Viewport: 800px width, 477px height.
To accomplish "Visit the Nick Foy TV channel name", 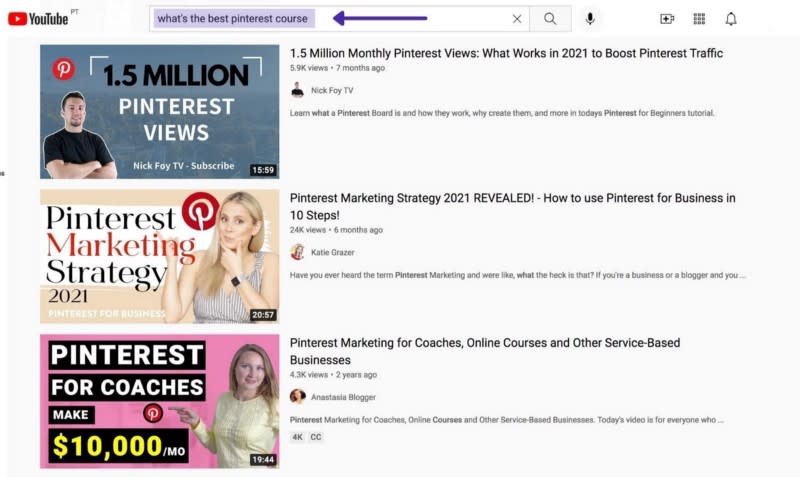I will [x=332, y=90].
